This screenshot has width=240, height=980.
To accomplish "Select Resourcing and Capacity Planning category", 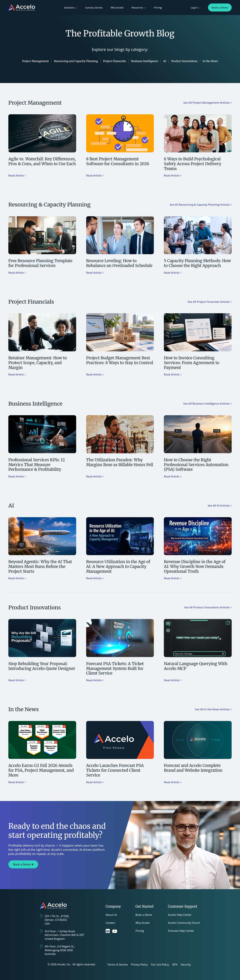I will 76,61.
